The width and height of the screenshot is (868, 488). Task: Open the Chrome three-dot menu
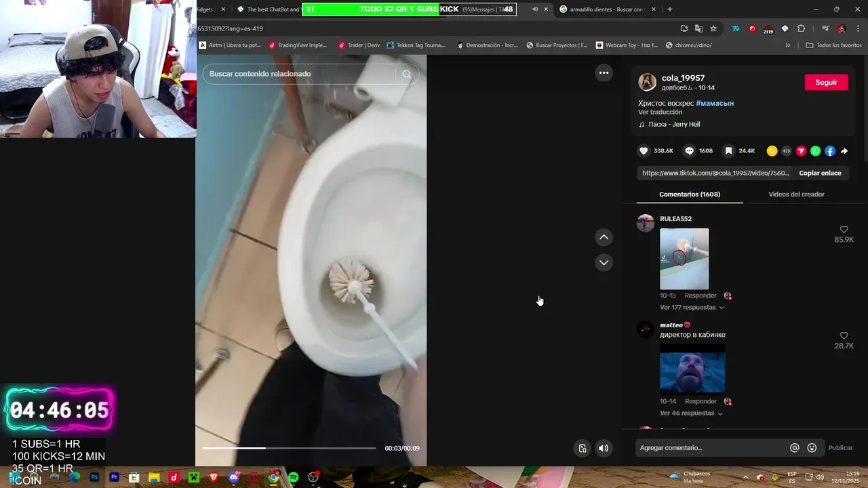tap(859, 28)
